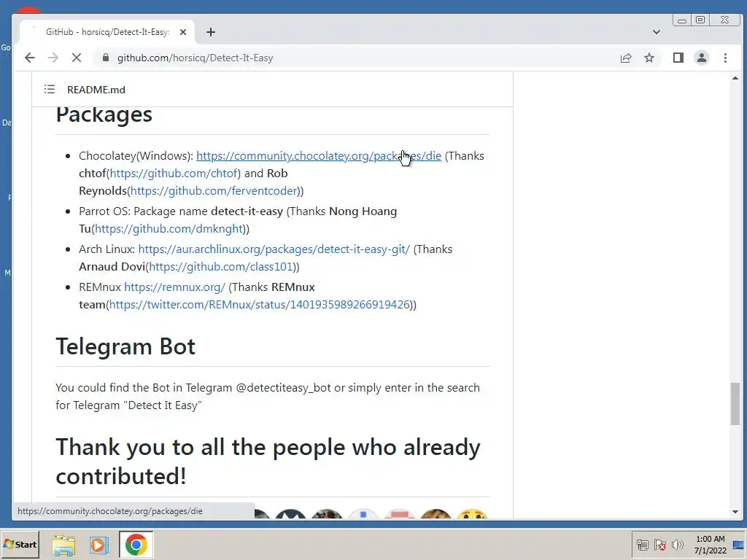Open the clock showing 1:00 AM
The image size is (747, 560).
coord(710,545)
